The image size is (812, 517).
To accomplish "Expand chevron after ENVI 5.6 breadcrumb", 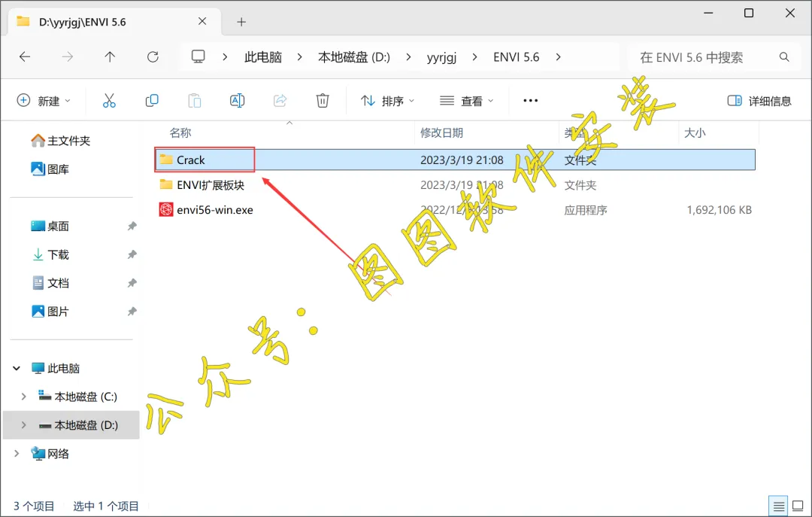I will click(558, 57).
